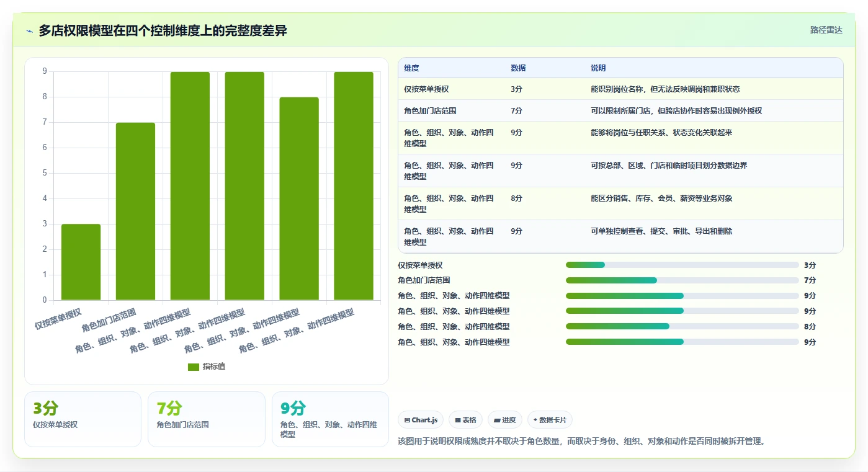Screen dimensions: 868x472
Task: Click the title 多店权限模型在四个控制维度上的完整度差异
Action: pyautogui.click(x=163, y=30)
